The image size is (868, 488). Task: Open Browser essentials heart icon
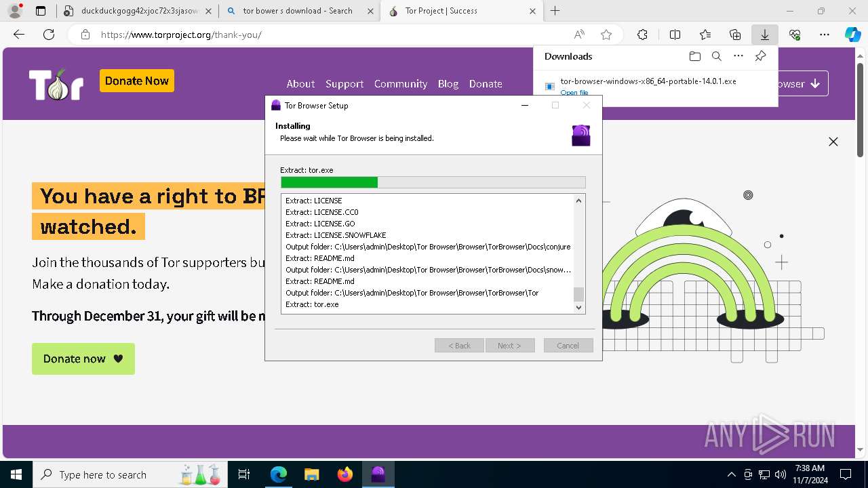(795, 35)
